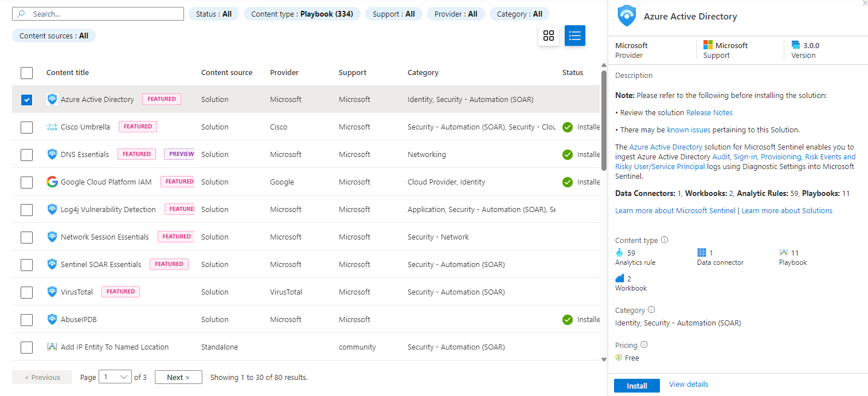Switch to grid card view
This screenshot has height=396, width=868.
(x=549, y=36)
